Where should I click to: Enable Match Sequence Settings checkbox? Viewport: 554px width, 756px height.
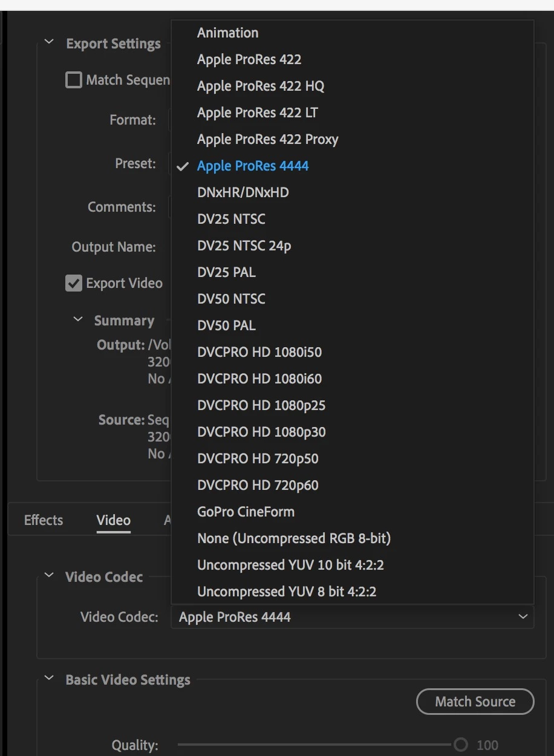[x=74, y=80]
